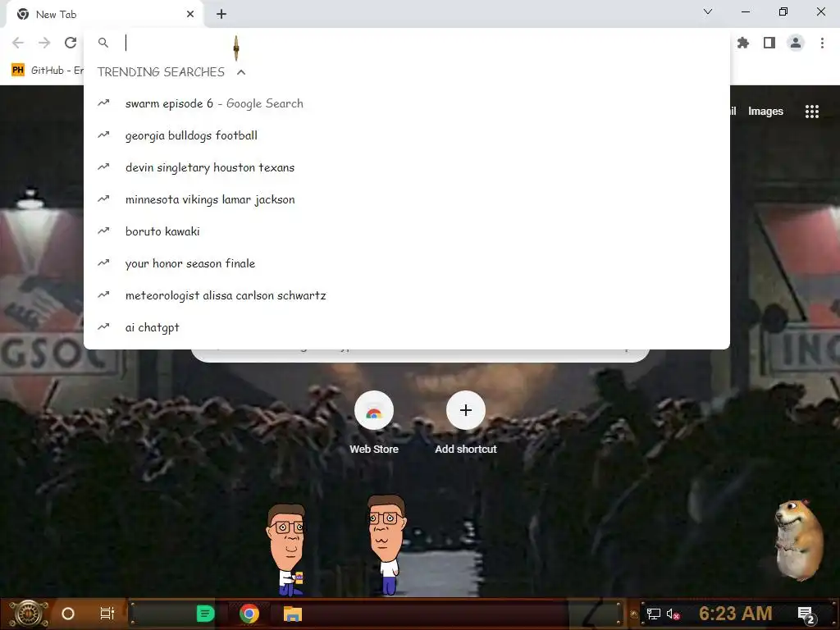Click the browser Back arrow
The height and width of the screenshot is (630, 840).
click(x=18, y=43)
